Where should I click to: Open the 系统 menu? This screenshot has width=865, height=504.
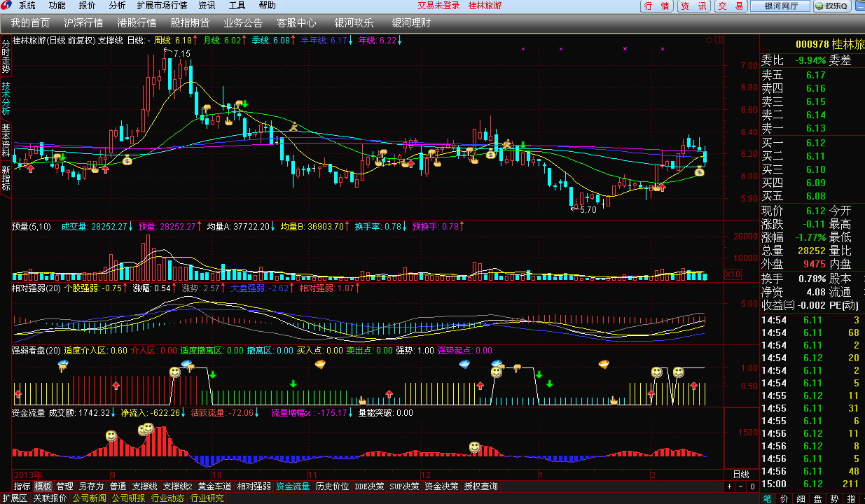(27, 6)
